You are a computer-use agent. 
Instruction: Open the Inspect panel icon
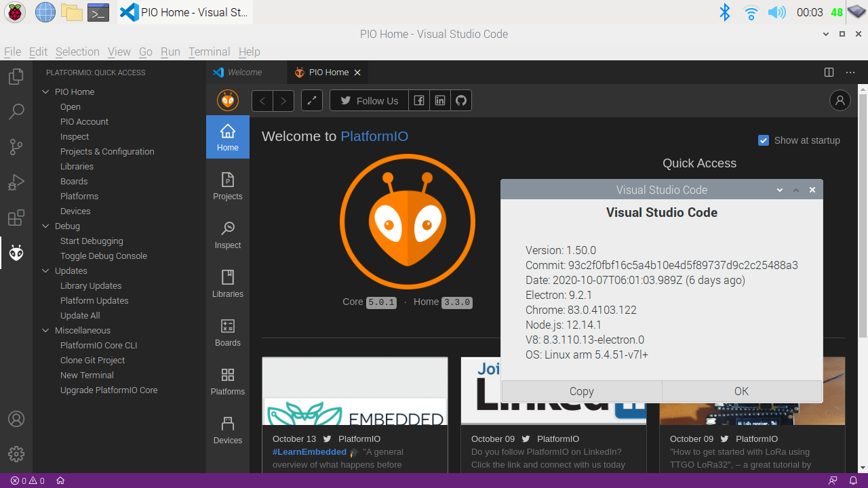tap(227, 234)
